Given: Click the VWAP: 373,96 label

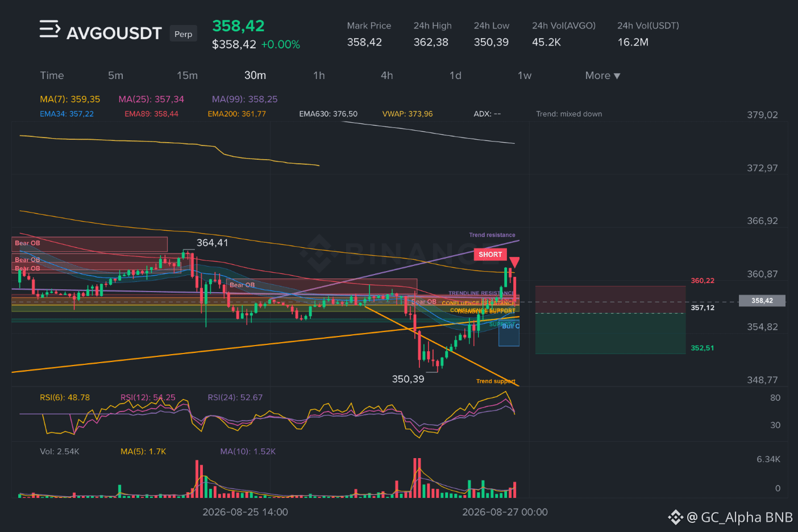Looking at the screenshot, I should pos(407,114).
